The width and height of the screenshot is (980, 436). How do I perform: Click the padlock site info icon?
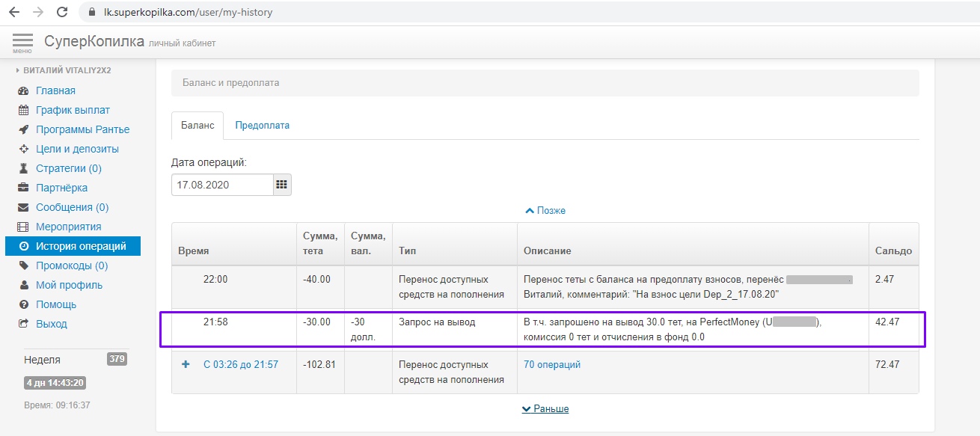pos(93,13)
